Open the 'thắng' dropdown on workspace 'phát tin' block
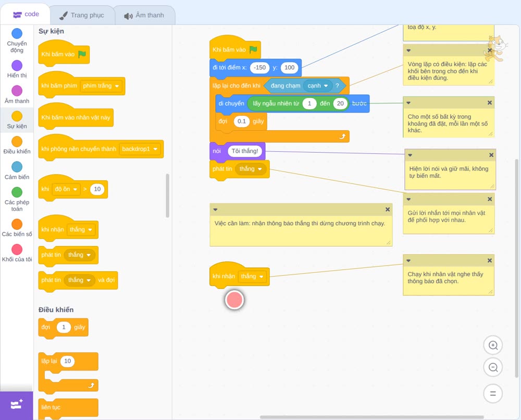This screenshot has width=521, height=420. click(251, 169)
